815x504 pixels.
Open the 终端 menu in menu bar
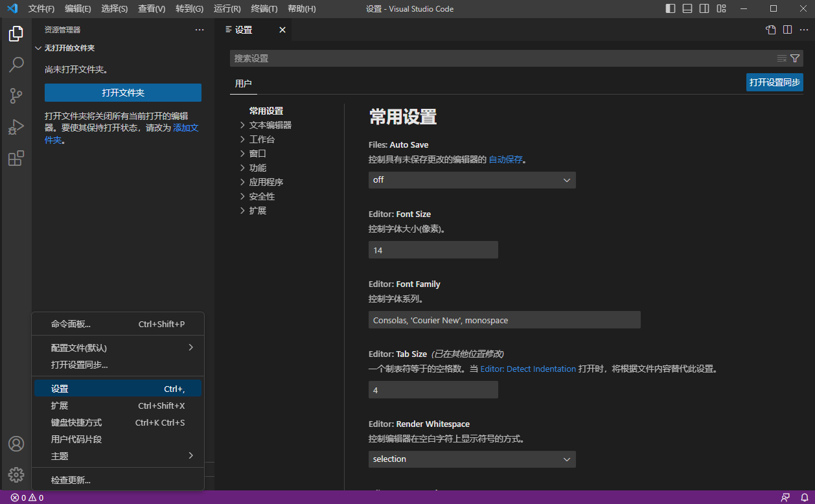264,9
